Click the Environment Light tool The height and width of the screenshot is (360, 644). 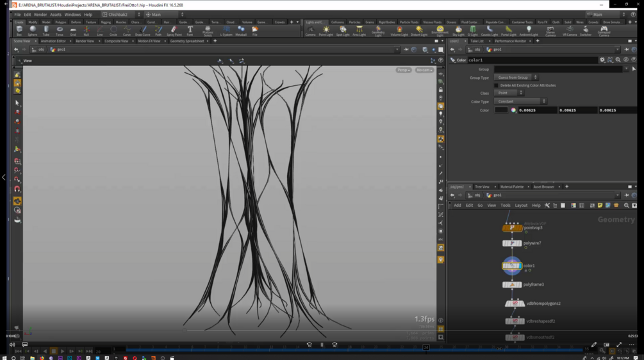point(440,30)
